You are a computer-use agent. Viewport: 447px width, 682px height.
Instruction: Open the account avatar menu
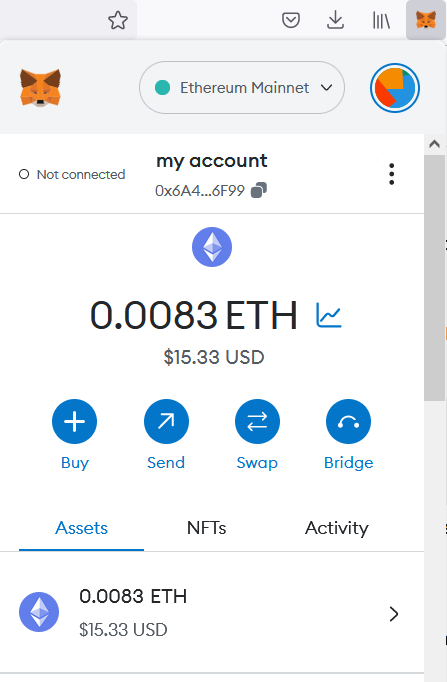[395, 88]
